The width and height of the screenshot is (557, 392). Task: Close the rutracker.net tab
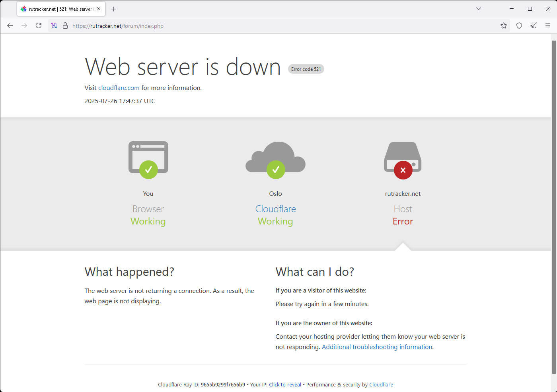(x=99, y=9)
